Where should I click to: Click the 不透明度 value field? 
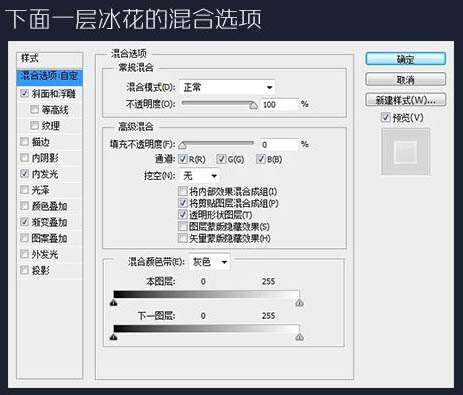coord(279,105)
